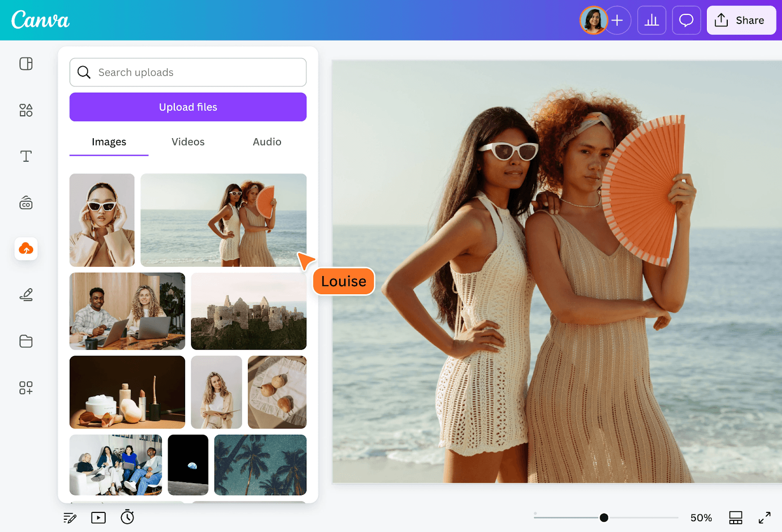Open the Design templates panel
The width and height of the screenshot is (782, 532).
[25, 64]
